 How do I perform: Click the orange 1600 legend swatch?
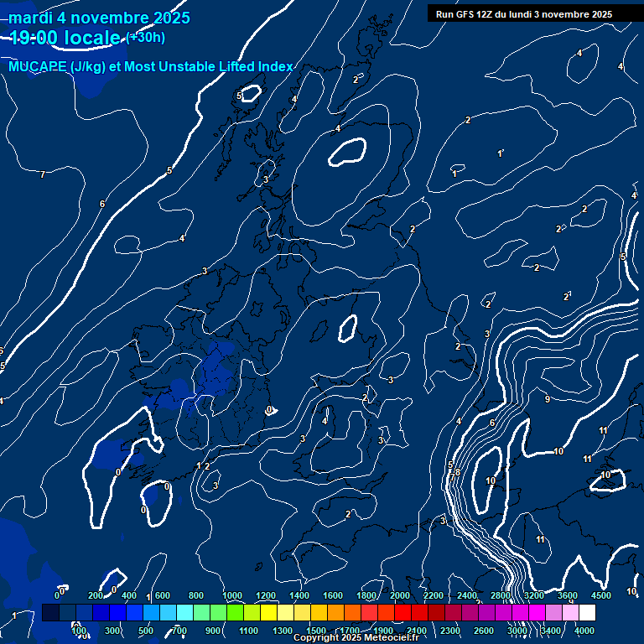[x=335, y=613]
